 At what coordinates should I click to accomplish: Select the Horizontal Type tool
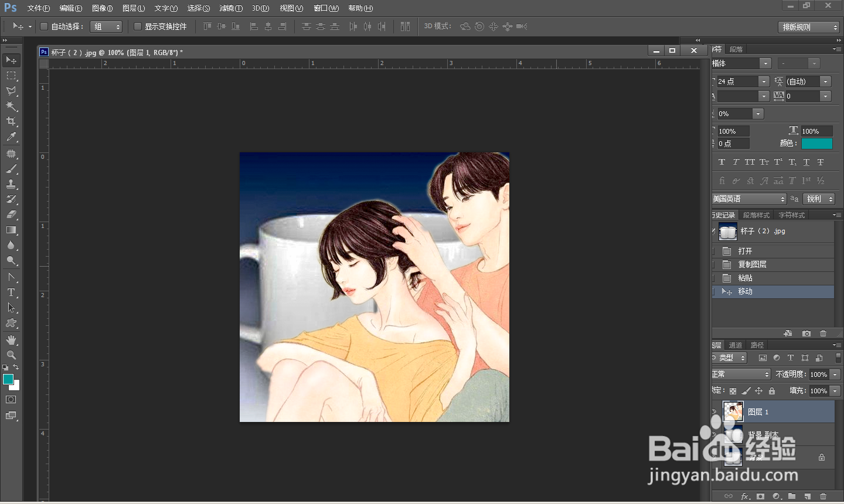click(11, 292)
